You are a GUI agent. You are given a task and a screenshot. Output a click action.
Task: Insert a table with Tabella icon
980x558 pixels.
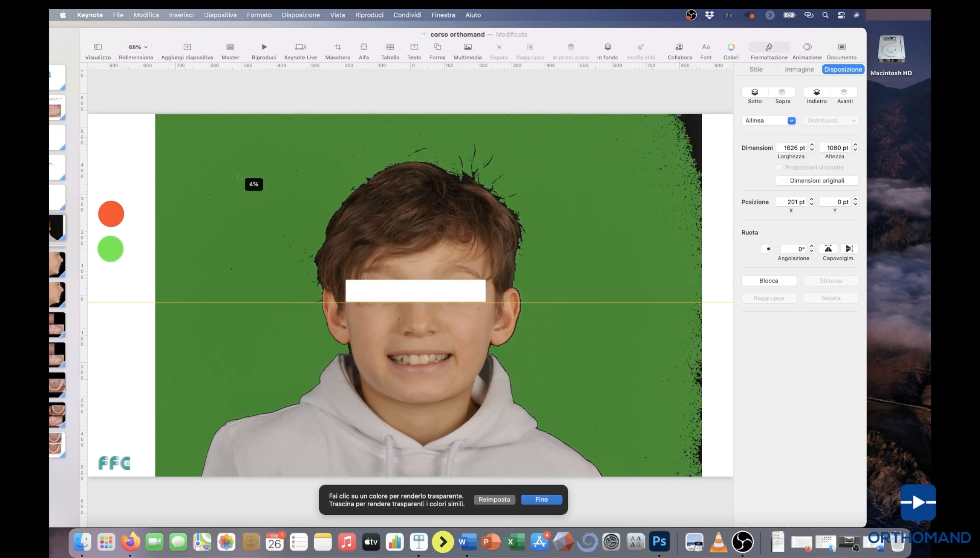point(390,47)
